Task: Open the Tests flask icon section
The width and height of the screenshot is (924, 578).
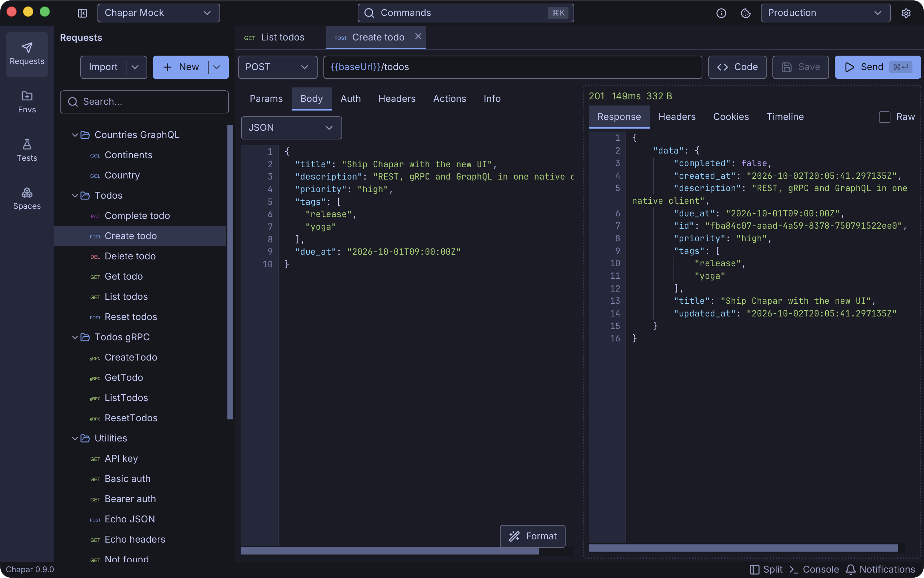Action: [x=27, y=150]
